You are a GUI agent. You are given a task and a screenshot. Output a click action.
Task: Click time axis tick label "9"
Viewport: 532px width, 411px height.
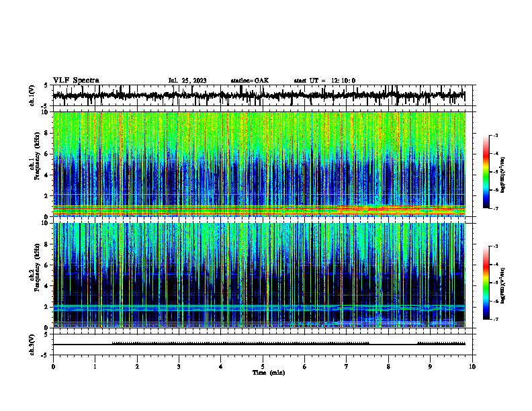[x=430, y=367]
